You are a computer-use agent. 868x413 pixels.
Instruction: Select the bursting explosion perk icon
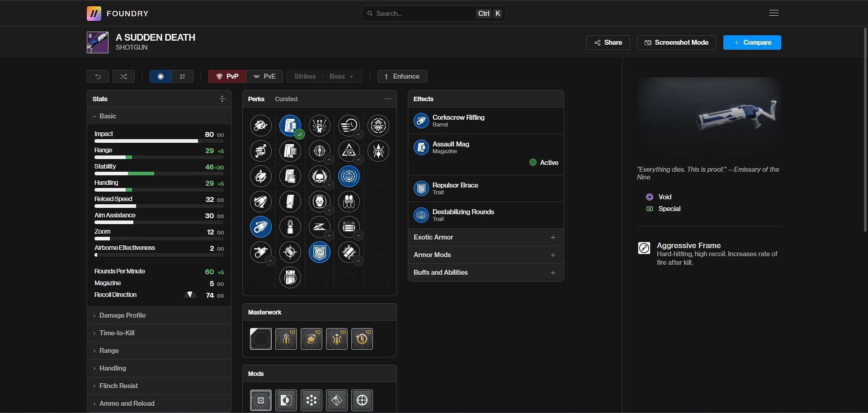[x=349, y=252]
